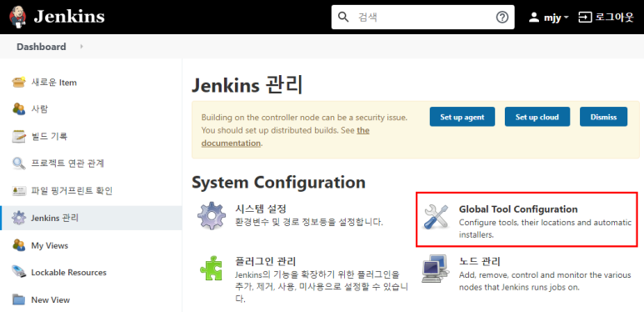The height and width of the screenshot is (312, 644).
Task: Click the 노드 관리 computer icon
Action: point(435,268)
